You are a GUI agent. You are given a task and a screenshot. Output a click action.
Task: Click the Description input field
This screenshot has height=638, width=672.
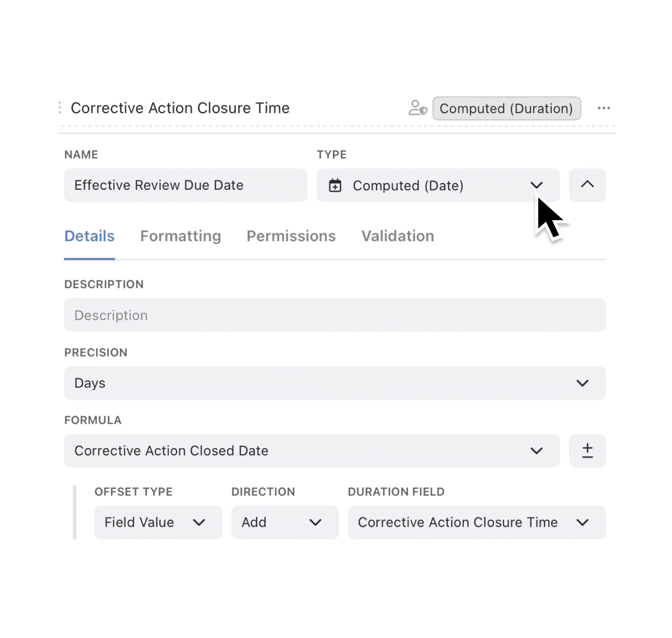click(x=335, y=315)
